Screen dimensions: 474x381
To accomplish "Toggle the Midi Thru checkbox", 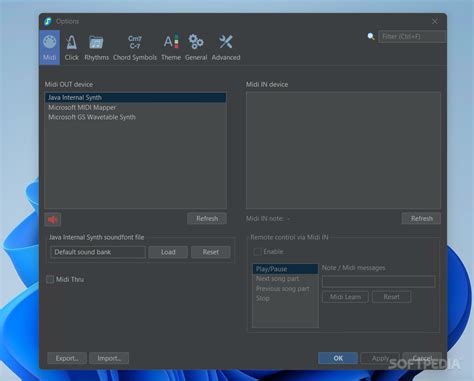I will click(50, 279).
